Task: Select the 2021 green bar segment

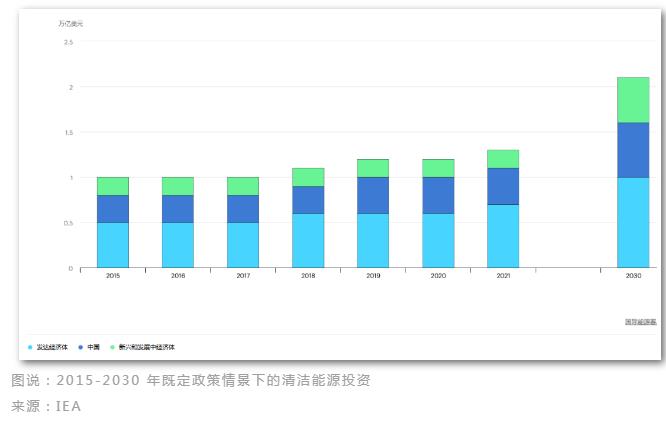Action: pyautogui.click(x=503, y=159)
